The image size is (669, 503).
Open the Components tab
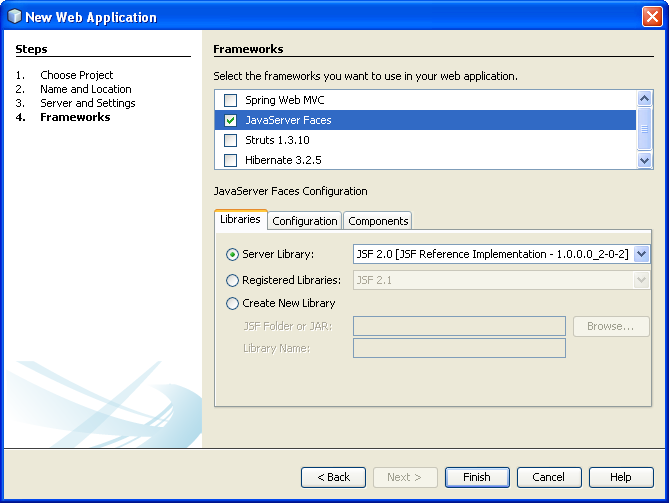(378, 221)
